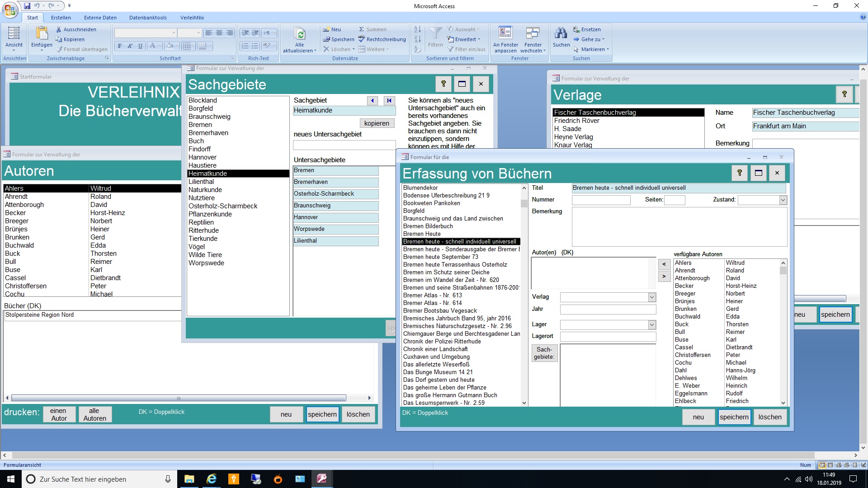868x488 pixels.
Task: Center text alignment in ribbon
Action: point(219,33)
